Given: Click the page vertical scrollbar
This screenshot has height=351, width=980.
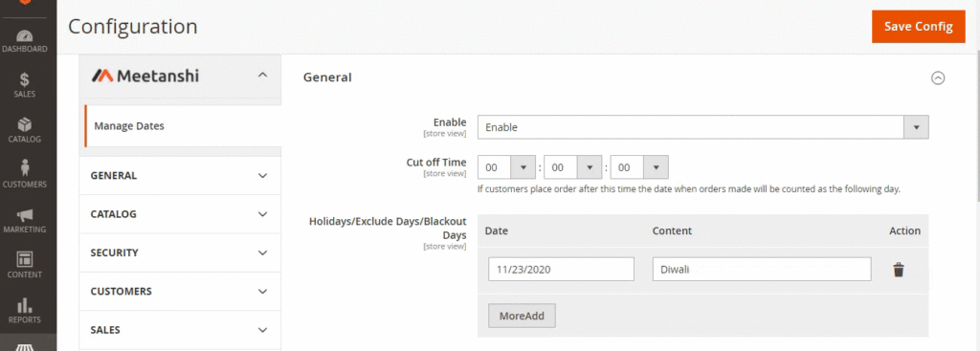Looking at the screenshot, I should tap(977, 125).
